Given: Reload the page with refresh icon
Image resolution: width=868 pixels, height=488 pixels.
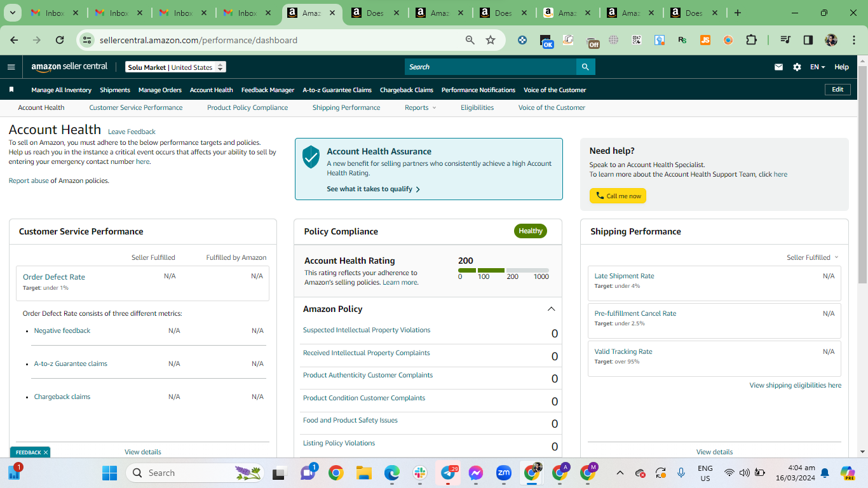Looking at the screenshot, I should (x=60, y=40).
